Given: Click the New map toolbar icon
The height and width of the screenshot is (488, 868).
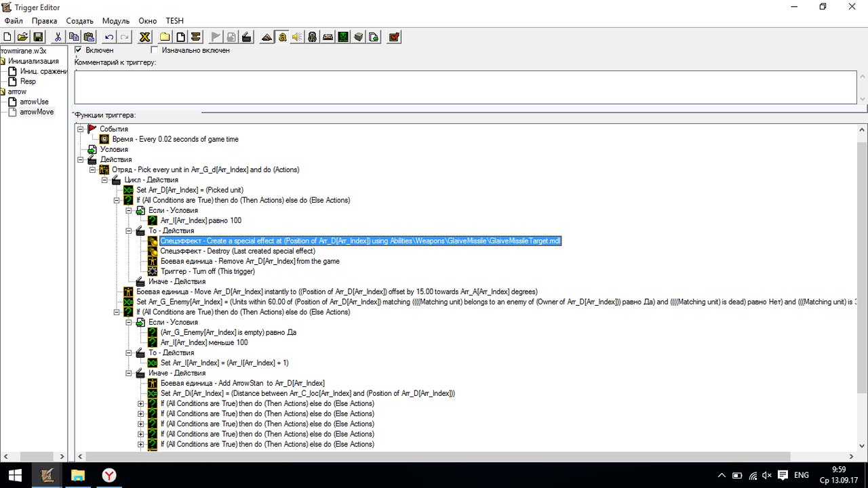Looking at the screenshot, I should (x=8, y=37).
